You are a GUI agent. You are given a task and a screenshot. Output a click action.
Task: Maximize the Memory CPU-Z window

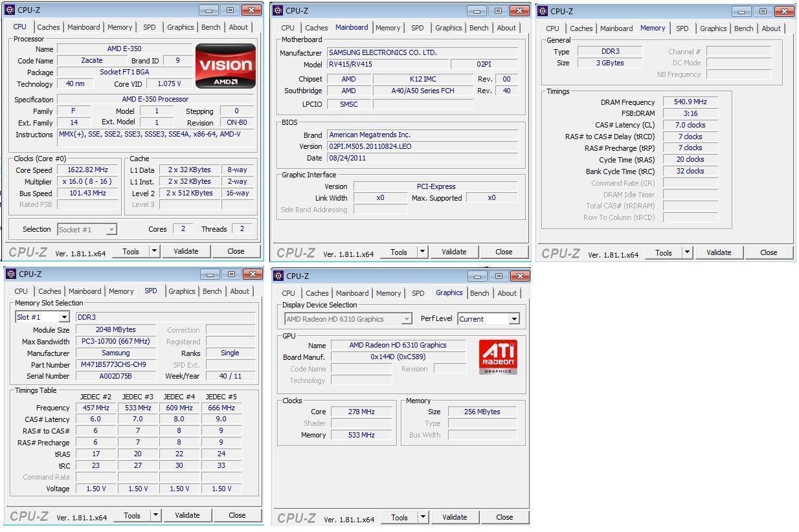click(763, 11)
